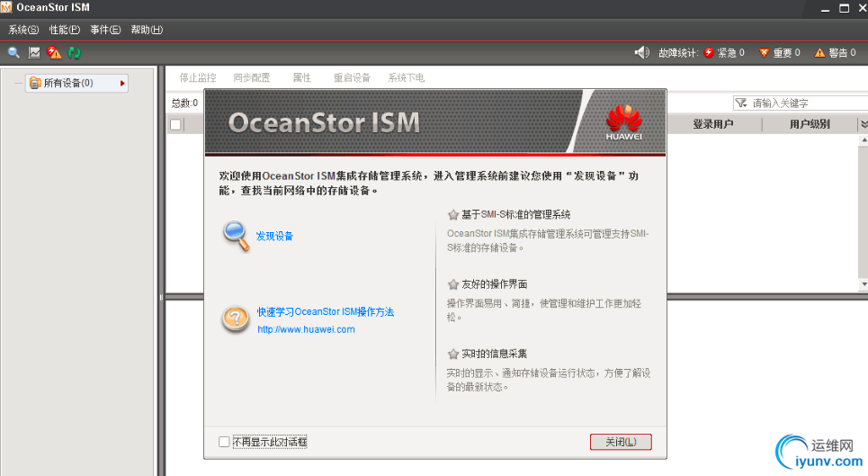Click the 总数:0 count label
This screenshot has width=868, height=476.
tap(184, 103)
